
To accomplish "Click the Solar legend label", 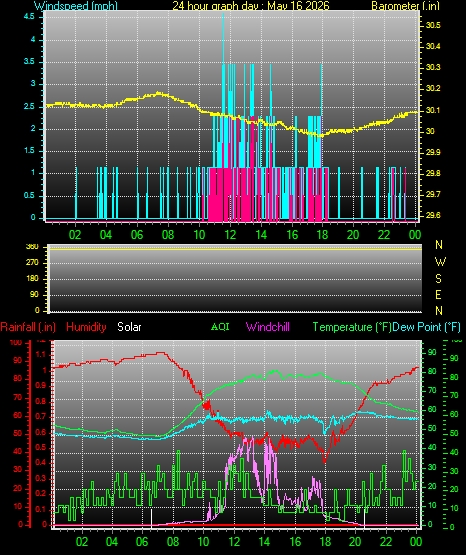I will click(x=129, y=327).
